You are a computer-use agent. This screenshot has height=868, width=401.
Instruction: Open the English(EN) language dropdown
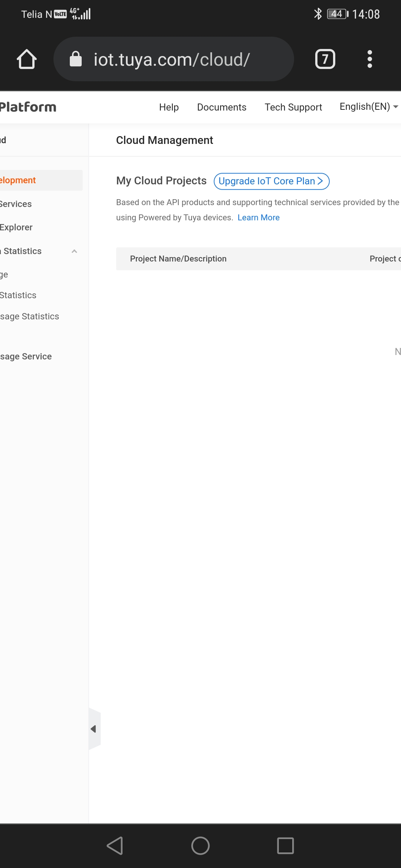(368, 107)
